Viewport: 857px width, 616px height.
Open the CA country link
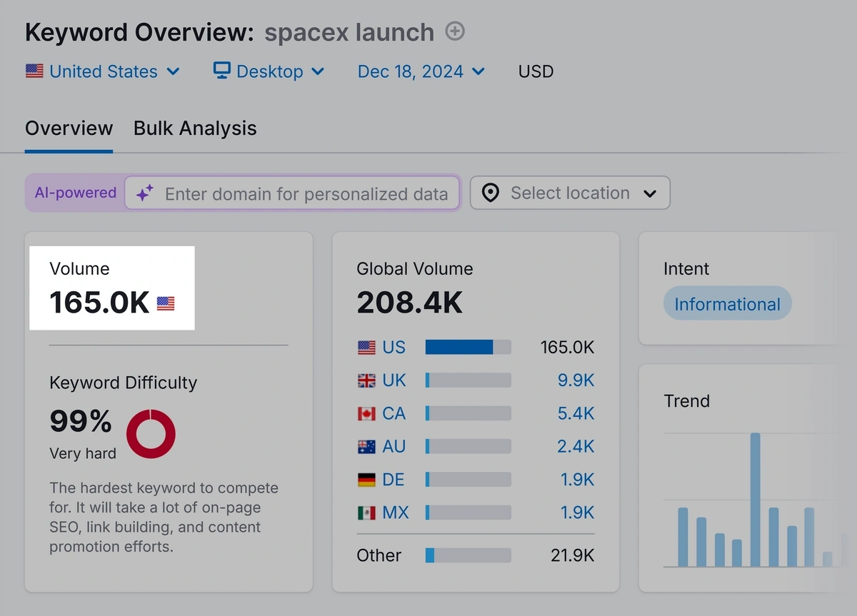click(x=394, y=413)
